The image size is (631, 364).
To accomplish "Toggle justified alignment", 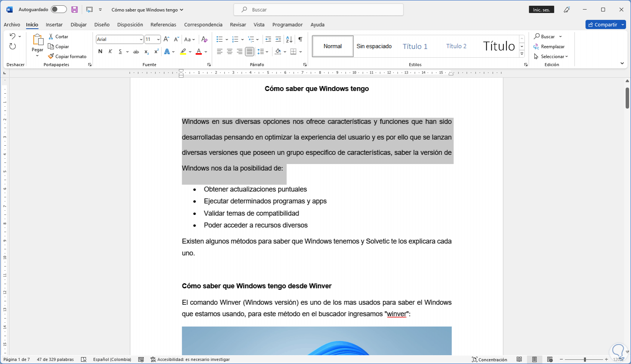I will pos(249,52).
